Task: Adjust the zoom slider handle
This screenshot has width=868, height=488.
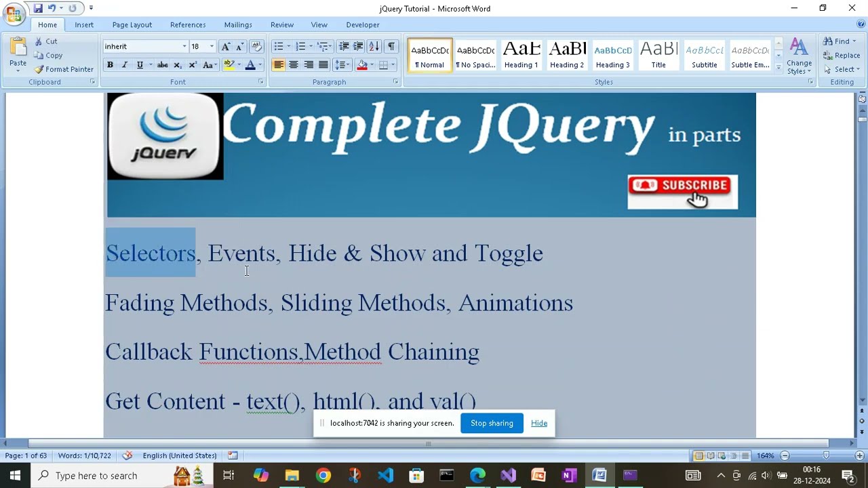Action: coord(826,455)
